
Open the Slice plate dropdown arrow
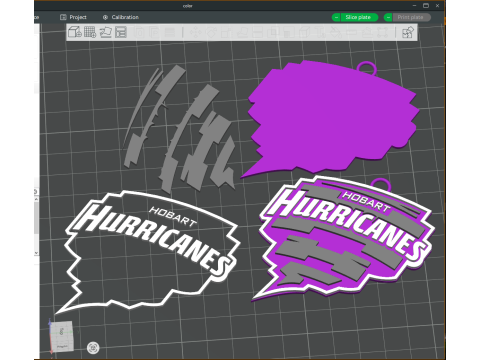pyautogui.click(x=336, y=17)
